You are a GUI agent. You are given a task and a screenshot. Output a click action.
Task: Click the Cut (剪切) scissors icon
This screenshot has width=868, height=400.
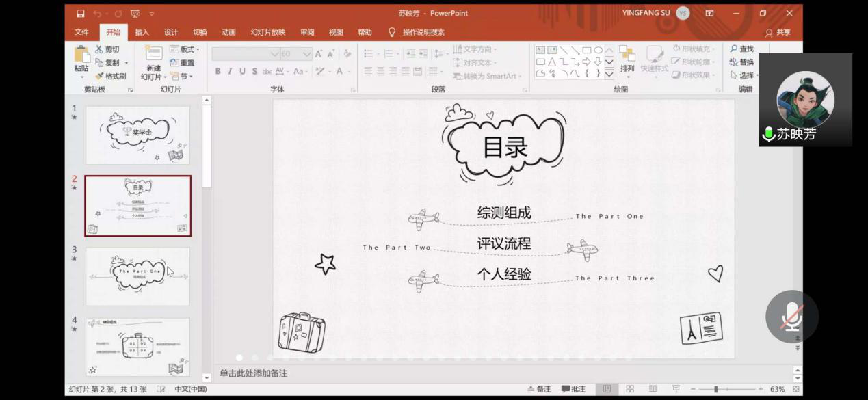tap(99, 49)
